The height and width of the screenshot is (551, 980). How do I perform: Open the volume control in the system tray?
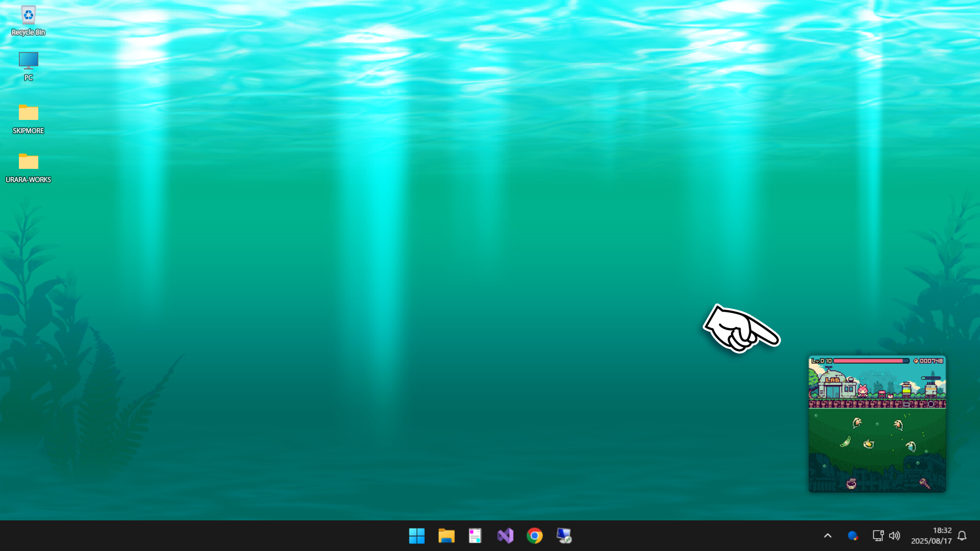click(895, 536)
